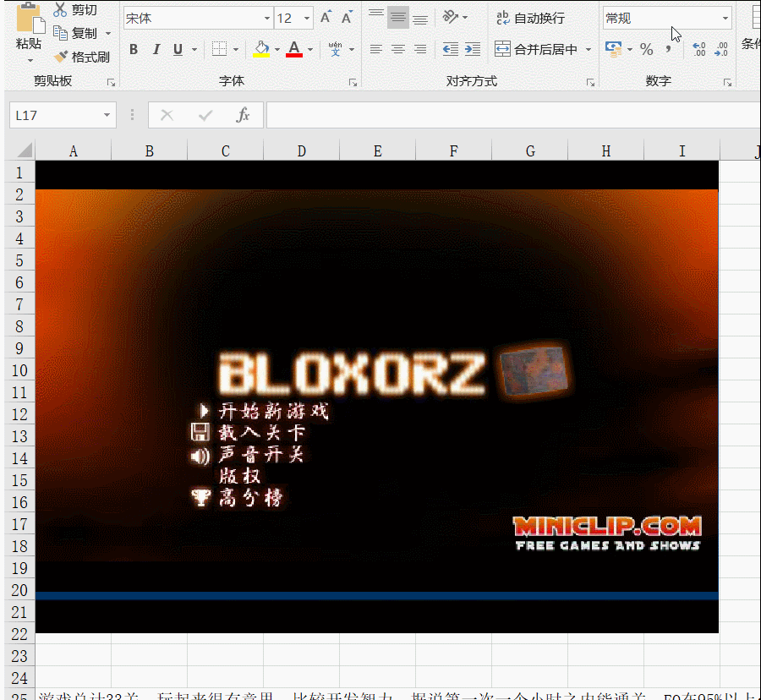Viewport: 761px width, 700px height.
Task: Open alignment settings dialog launcher
Action: pyautogui.click(x=590, y=83)
